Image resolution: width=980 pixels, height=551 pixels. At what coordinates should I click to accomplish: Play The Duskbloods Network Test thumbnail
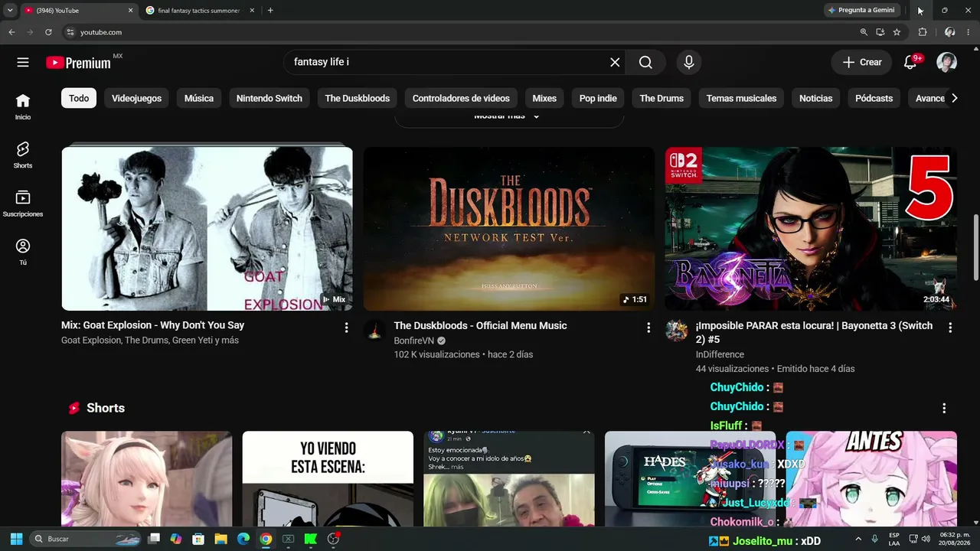coord(509,229)
